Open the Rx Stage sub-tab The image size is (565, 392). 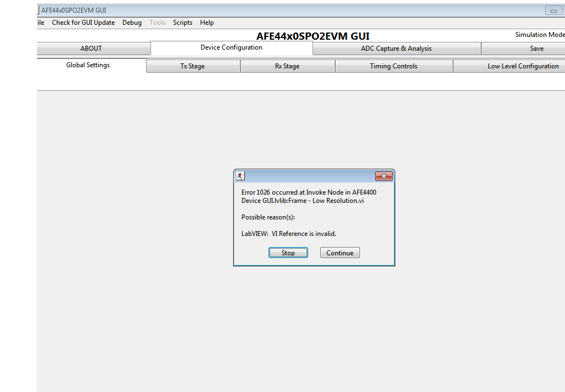click(287, 66)
